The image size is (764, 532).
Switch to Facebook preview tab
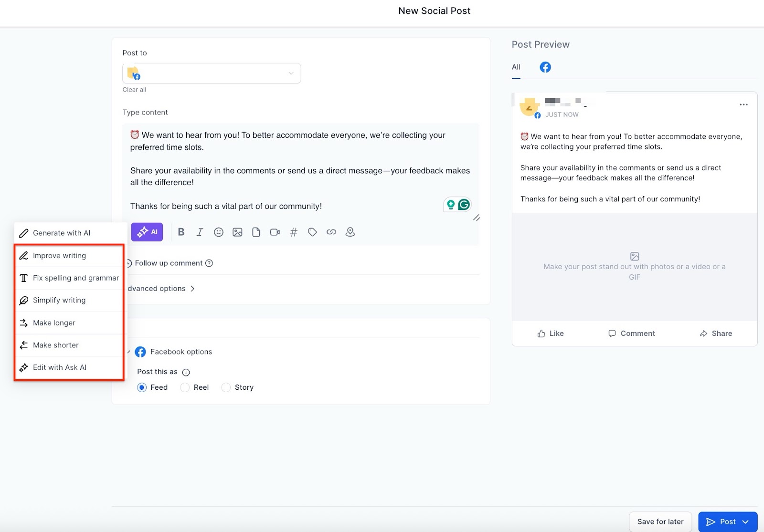pos(545,67)
